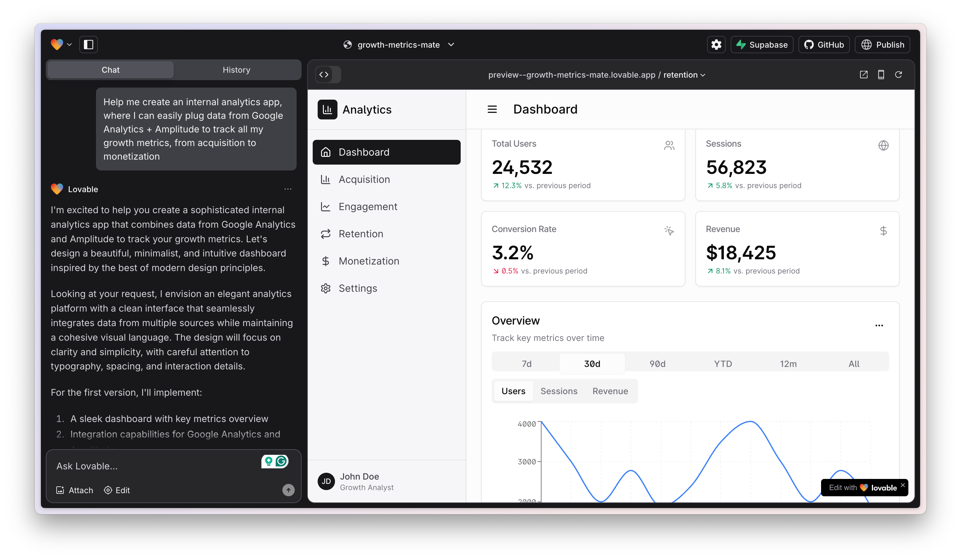The width and height of the screenshot is (961, 560).
Task: Publish the project
Action: pyautogui.click(x=882, y=45)
